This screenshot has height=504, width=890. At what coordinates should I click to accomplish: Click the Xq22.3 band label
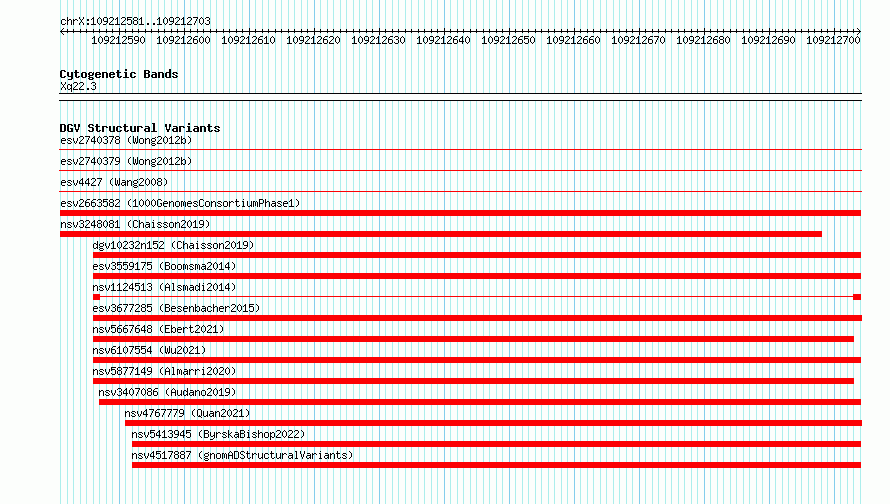coord(78,86)
